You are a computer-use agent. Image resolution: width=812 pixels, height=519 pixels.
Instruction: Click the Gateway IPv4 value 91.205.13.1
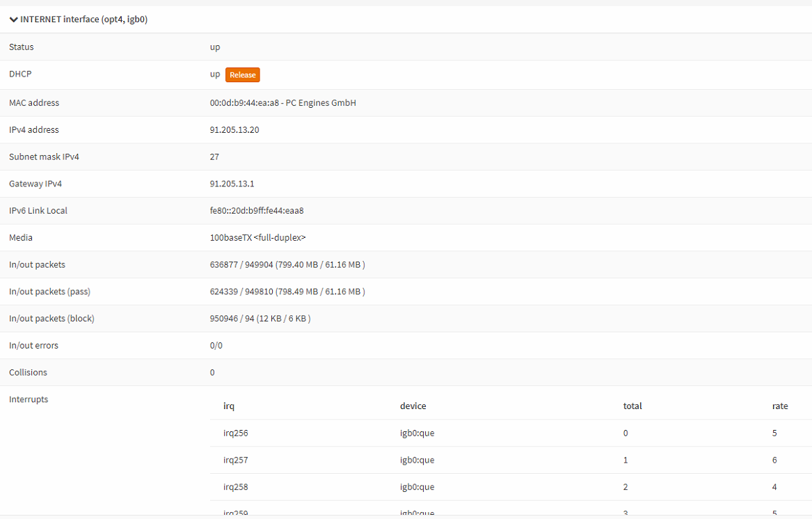coord(230,184)
